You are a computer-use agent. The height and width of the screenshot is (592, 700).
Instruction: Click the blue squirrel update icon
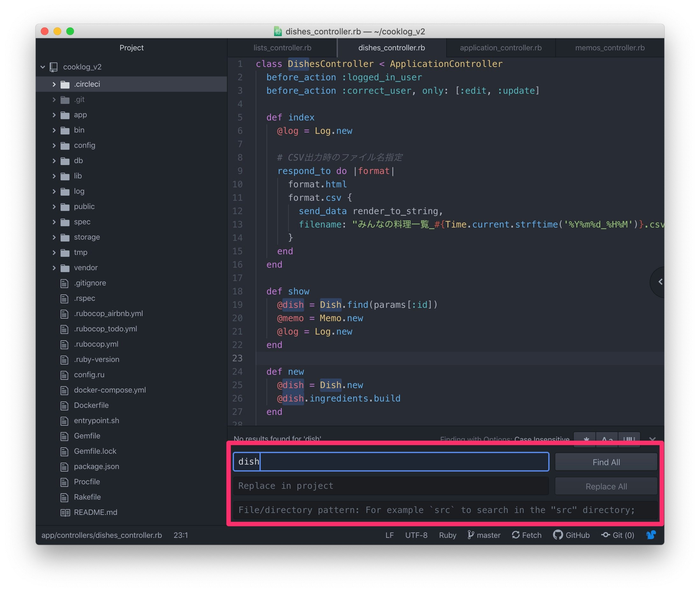[651, 535]
